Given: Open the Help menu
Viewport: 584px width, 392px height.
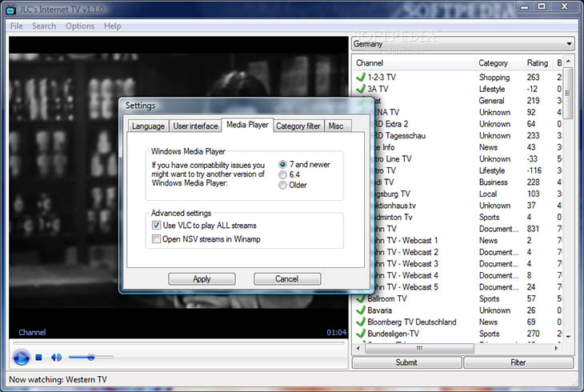Looking at the screenshot, I should coord(113,26).
